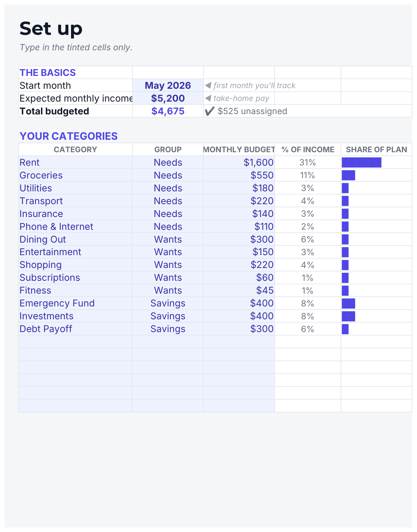This screenshot has width=417, height=532.
Task: Select the first empty category cell below Debt Payoff
Action: click(x=76, y=342)
